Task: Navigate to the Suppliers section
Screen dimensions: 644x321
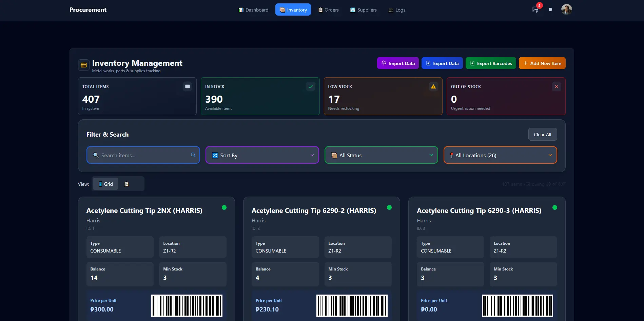Action: (x=363, y=10)
